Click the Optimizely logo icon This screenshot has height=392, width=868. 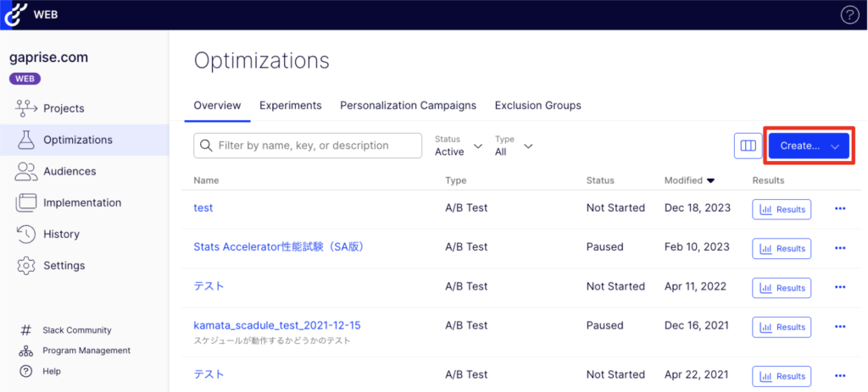pyautogui.click(x=15, y=14)
